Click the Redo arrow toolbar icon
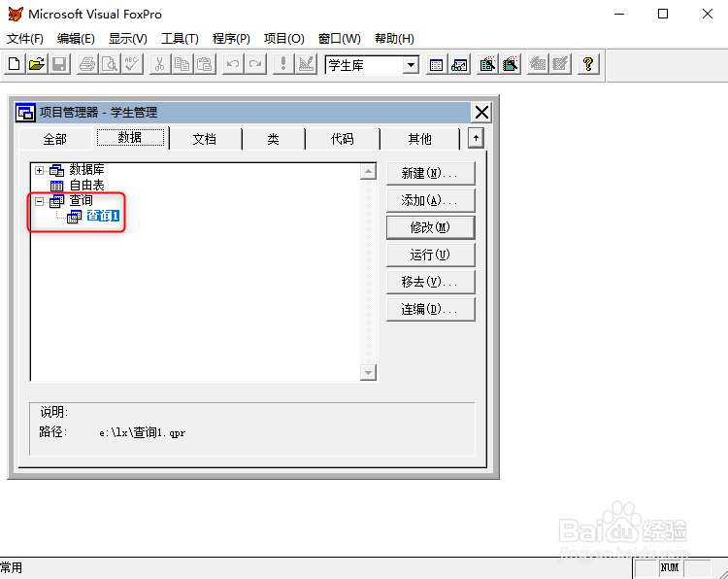This screenshot has width=728, height=579. (x=255, y=64)
